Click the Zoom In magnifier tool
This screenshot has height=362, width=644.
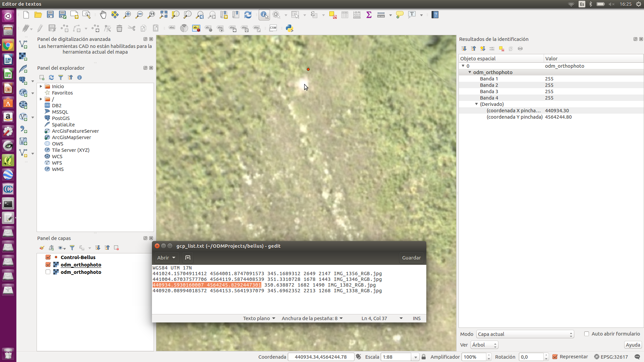[x=127, y=15]
